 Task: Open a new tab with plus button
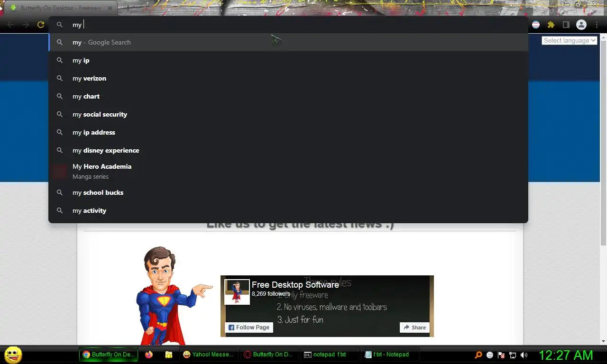click(x=127, y=8)
